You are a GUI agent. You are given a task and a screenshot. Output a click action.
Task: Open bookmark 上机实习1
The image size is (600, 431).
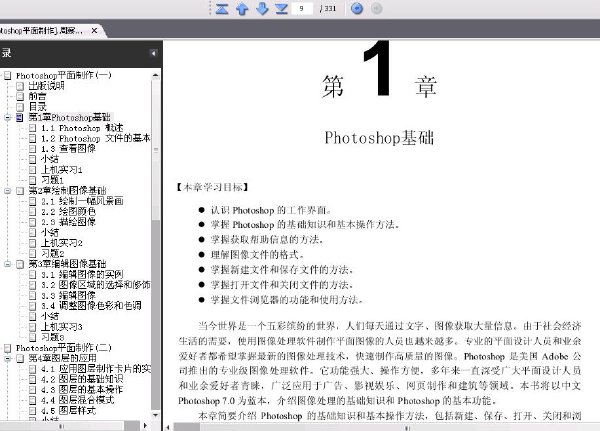coord(62,170)
